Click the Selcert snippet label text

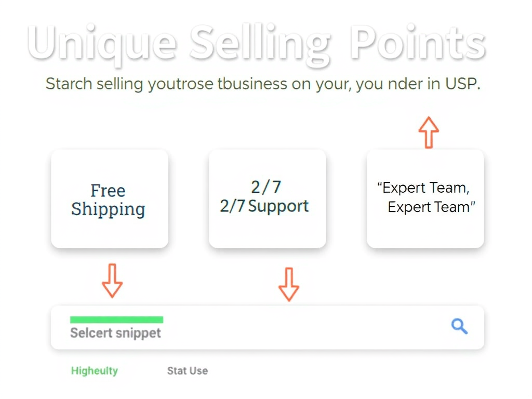[115, 333]
